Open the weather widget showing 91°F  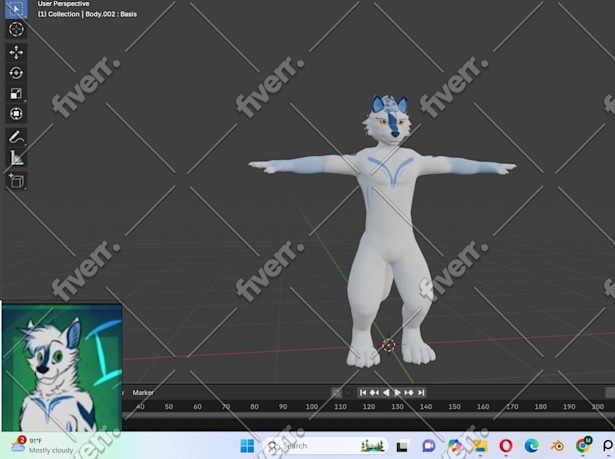[x=42, y=445]
